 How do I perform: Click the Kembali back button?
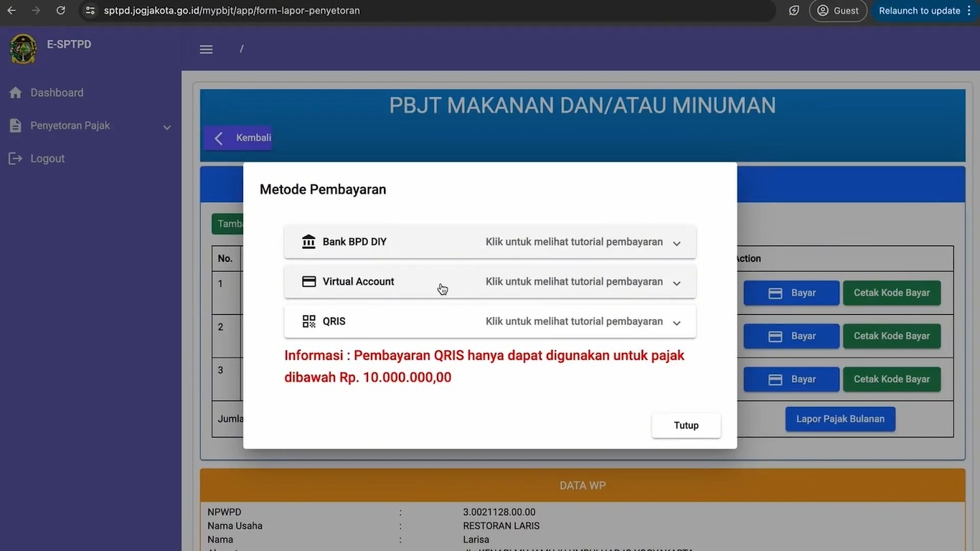(x=238, y=138)
